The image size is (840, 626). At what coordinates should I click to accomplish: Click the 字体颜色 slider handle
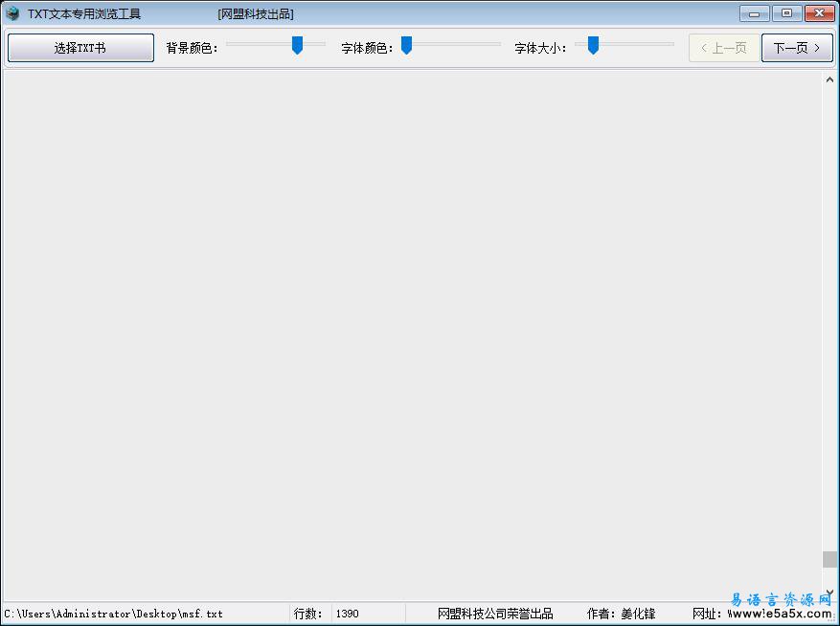coord(406,45)
